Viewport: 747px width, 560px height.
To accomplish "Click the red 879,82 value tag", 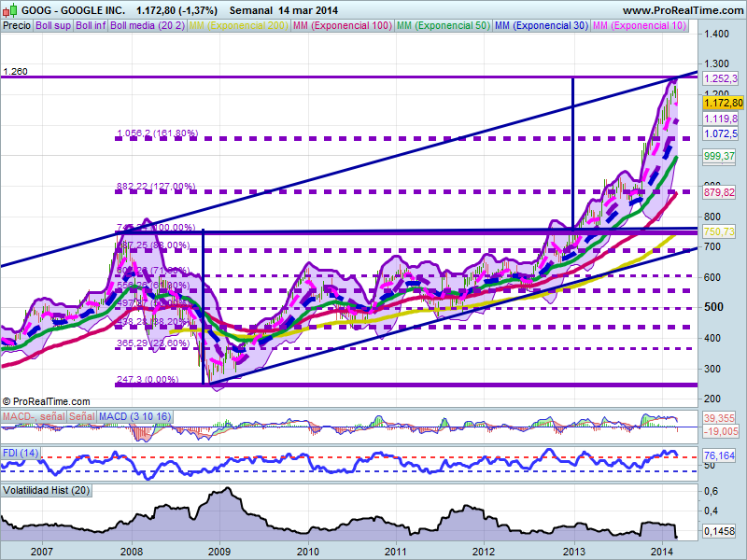I will click(x=719, y=192).
